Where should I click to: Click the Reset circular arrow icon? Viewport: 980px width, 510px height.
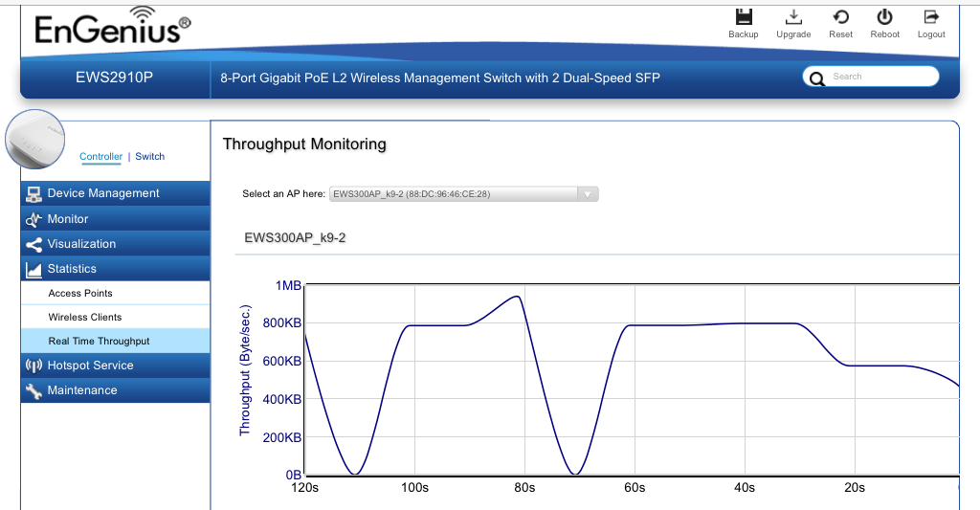point(840,17)
